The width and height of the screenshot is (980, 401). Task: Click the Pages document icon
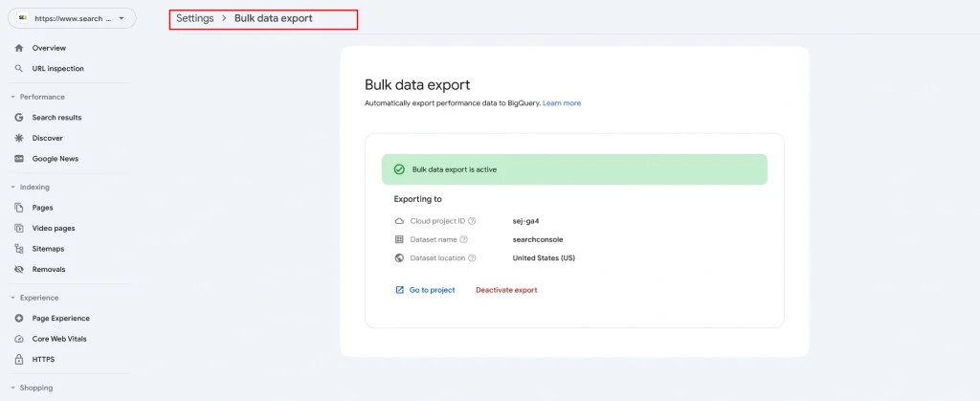click(x=19, y=208)
